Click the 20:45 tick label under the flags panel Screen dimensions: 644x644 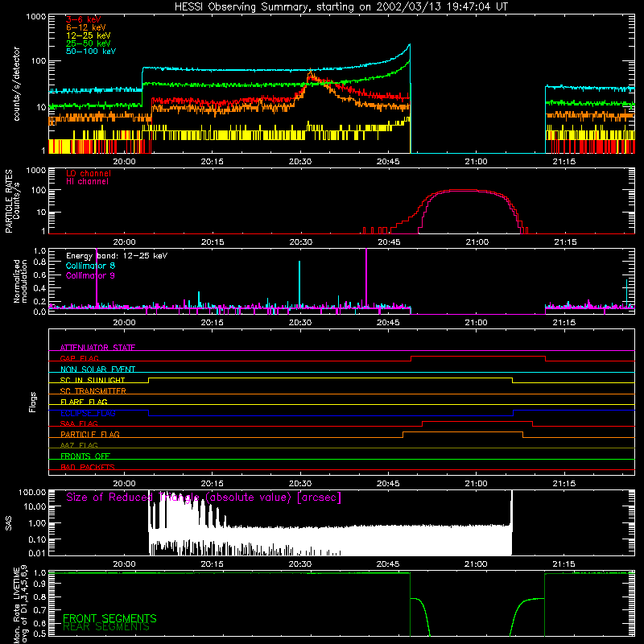388,484
